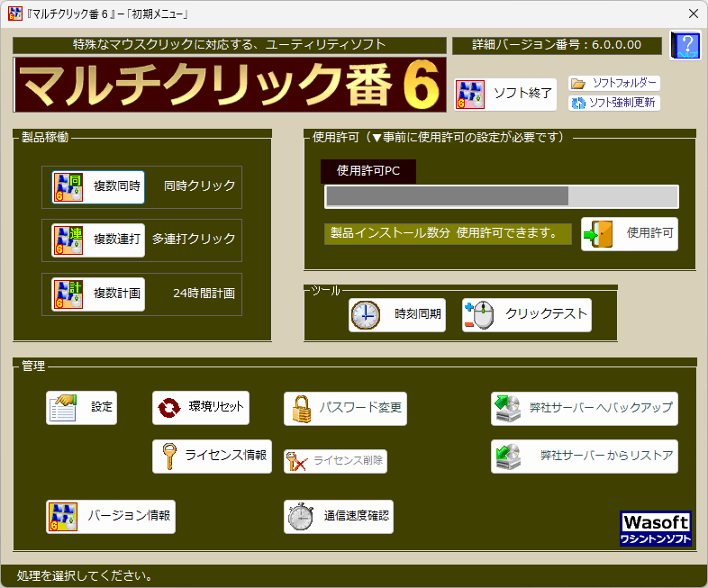
Task: Click ソフト強制更新 force update button
Action: click(614, 103)
